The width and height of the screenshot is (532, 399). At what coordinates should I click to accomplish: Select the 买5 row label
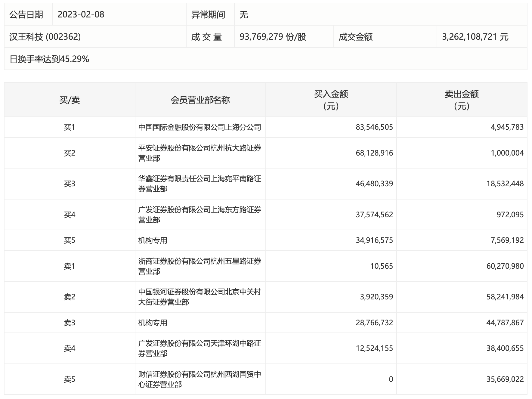pyautogui.click(x=70, y=240)
